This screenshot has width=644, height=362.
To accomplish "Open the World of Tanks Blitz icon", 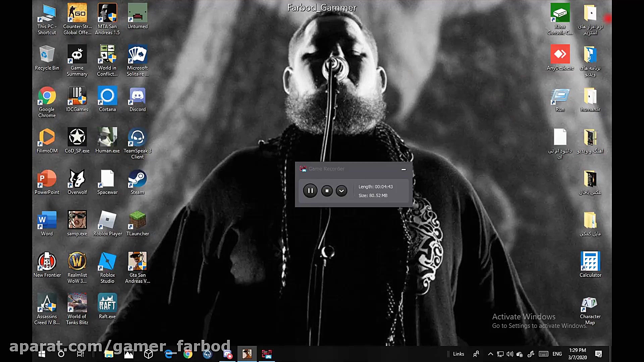I will point(77,308).
